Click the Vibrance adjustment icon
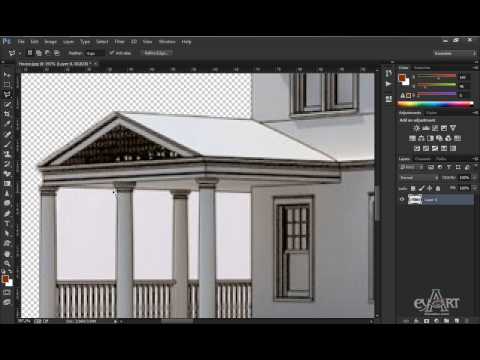This screenshot has width=480, height=360. point(453,128)
